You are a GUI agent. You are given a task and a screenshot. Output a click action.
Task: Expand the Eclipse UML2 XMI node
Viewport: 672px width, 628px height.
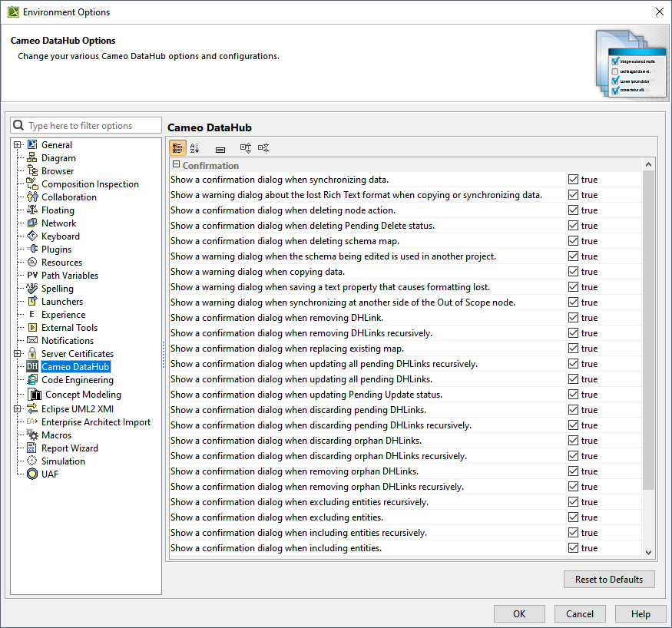[17, 409]
